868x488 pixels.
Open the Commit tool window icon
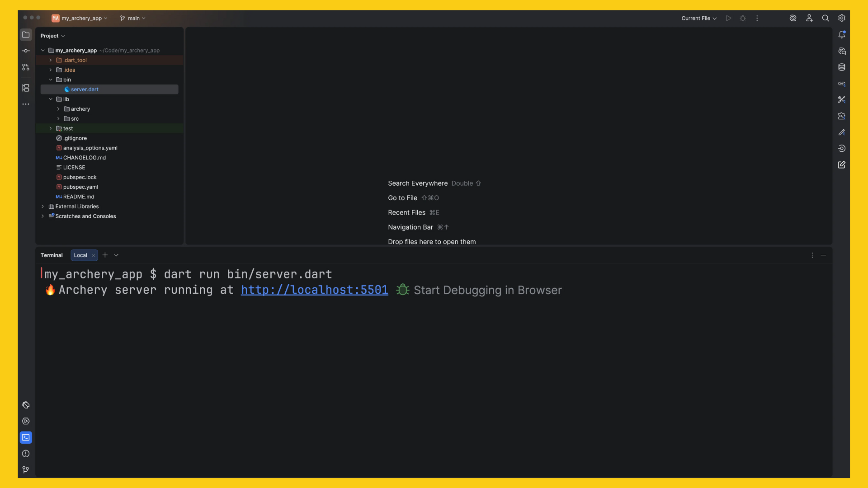click(x=26, y=51)
